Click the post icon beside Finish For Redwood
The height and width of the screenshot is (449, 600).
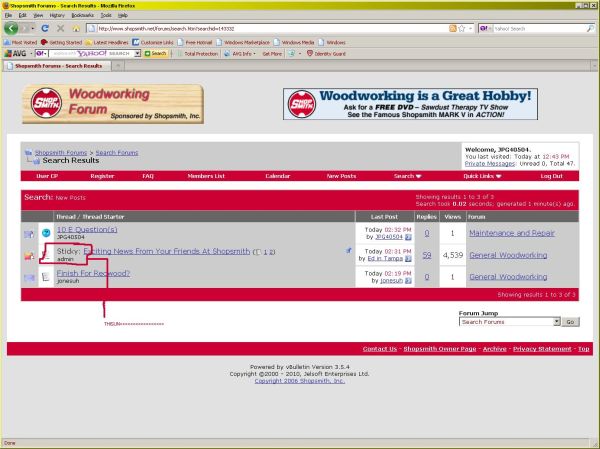[x=46, y=277]
